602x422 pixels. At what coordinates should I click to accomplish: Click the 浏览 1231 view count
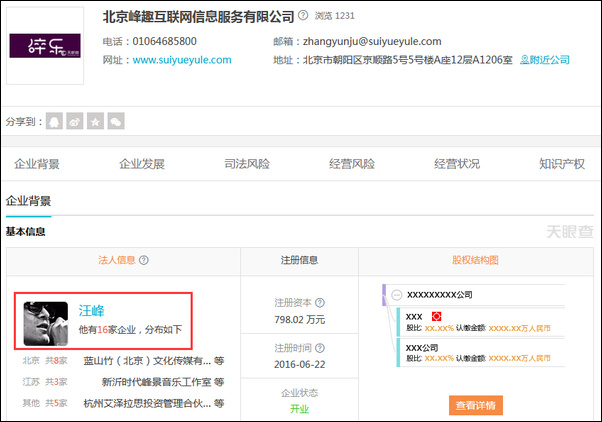(335, 16)
